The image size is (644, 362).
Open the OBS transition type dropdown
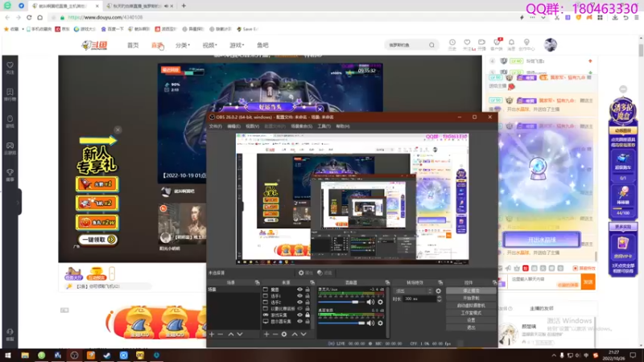click(413, 291)
